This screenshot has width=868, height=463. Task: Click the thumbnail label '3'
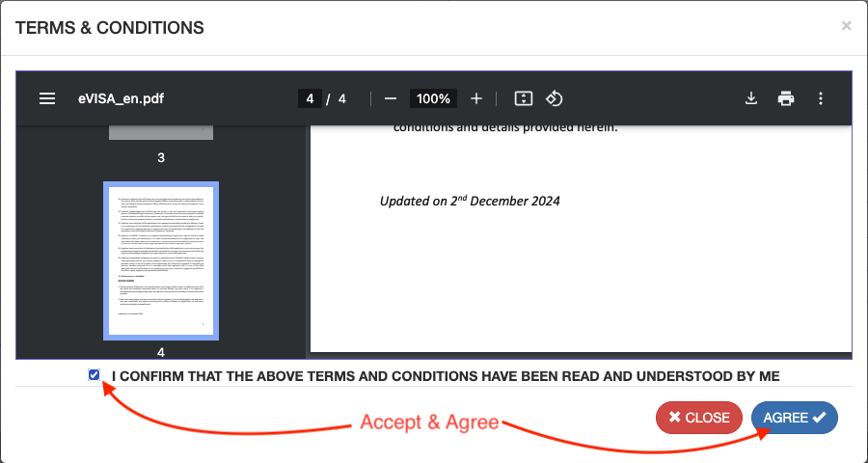(161, 158)
